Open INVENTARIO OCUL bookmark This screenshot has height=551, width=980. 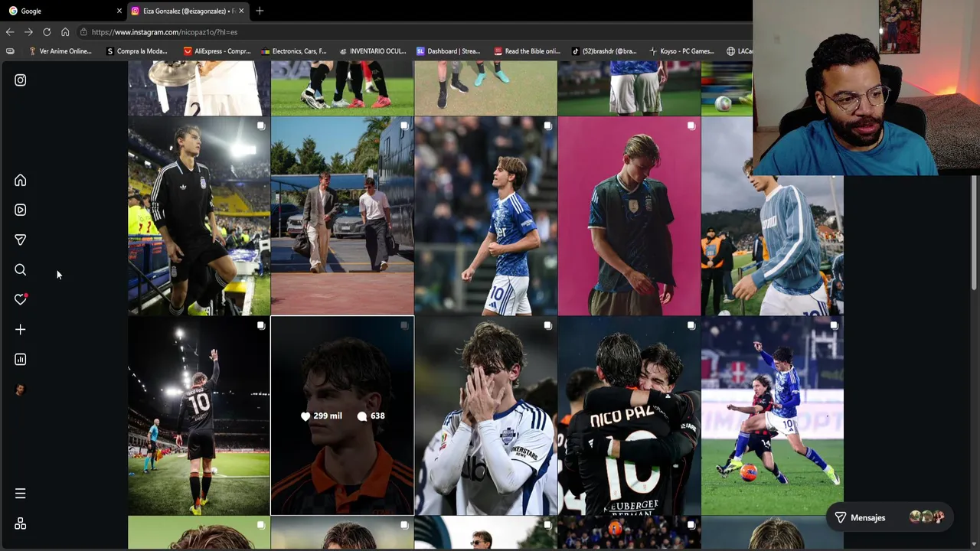[x=372, y=51]
